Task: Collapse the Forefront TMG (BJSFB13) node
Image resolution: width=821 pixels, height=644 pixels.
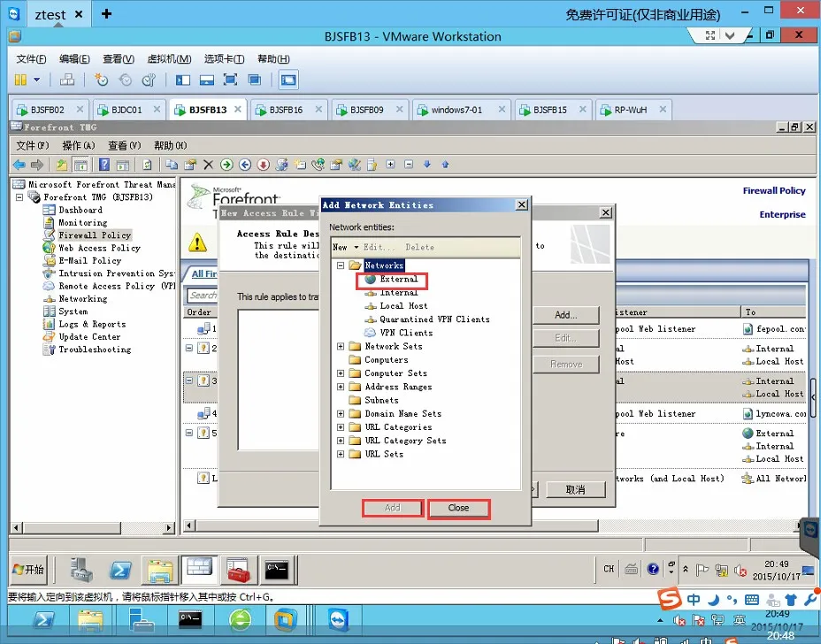Action: pos(19,197)
